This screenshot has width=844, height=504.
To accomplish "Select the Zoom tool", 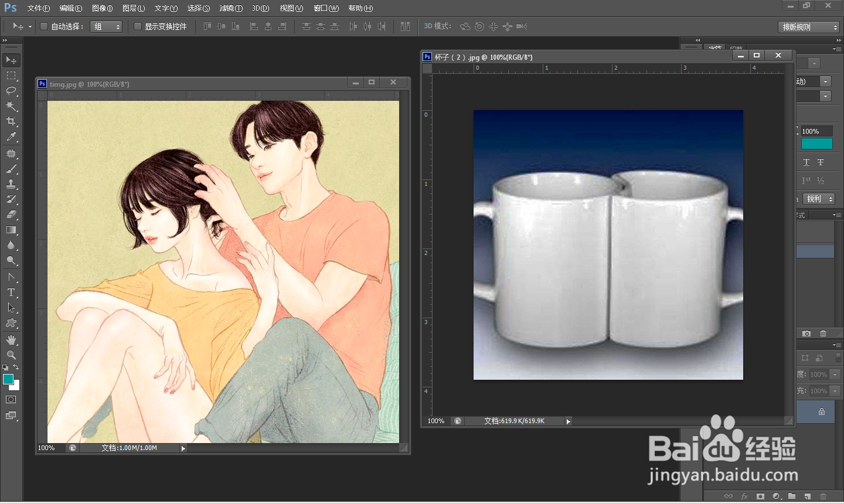I will coord(11,355).
